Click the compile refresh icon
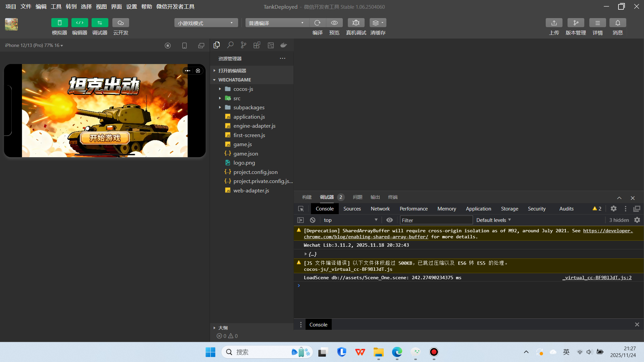This screenshot has height=362, width=644. point(317,23)
